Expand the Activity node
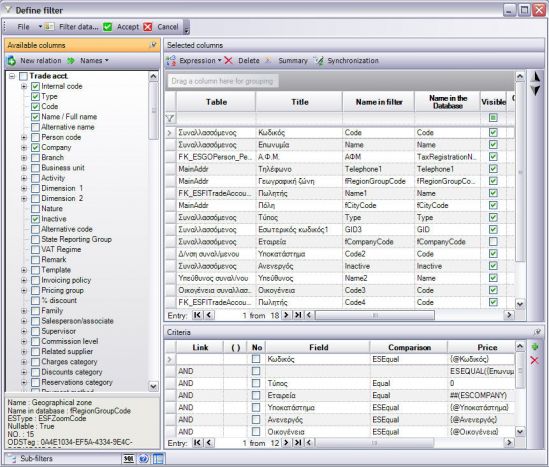The image size is (549, 467). (24, 178)
